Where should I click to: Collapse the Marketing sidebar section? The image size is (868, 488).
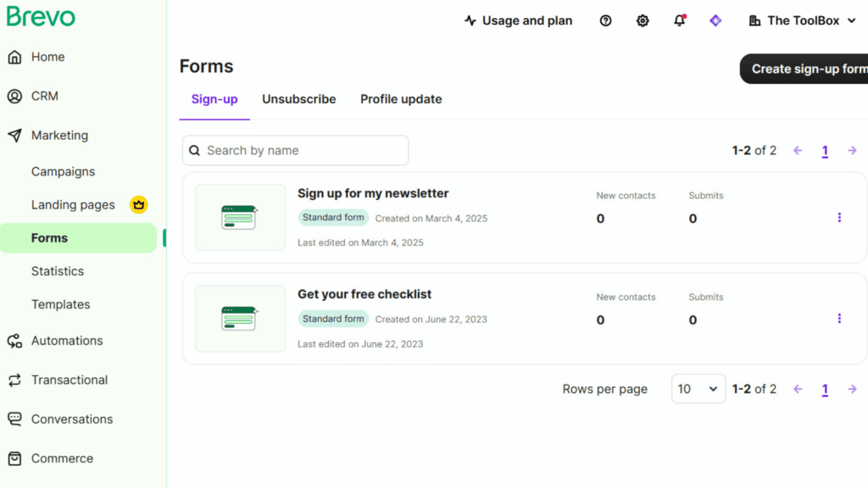59,136
